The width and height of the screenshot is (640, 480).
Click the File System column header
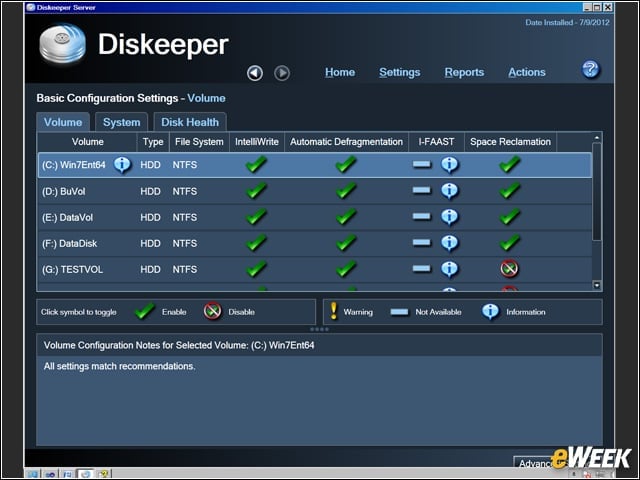coord(199,142)
